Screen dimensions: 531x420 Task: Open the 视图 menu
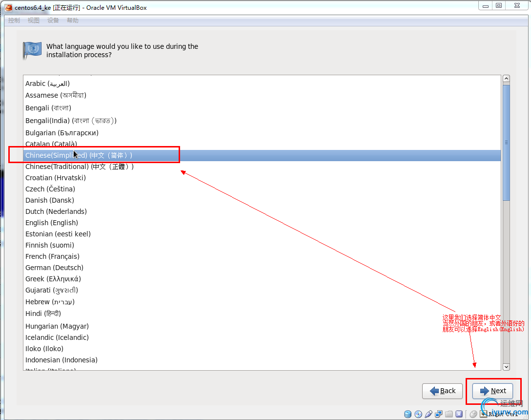(34, 21)
